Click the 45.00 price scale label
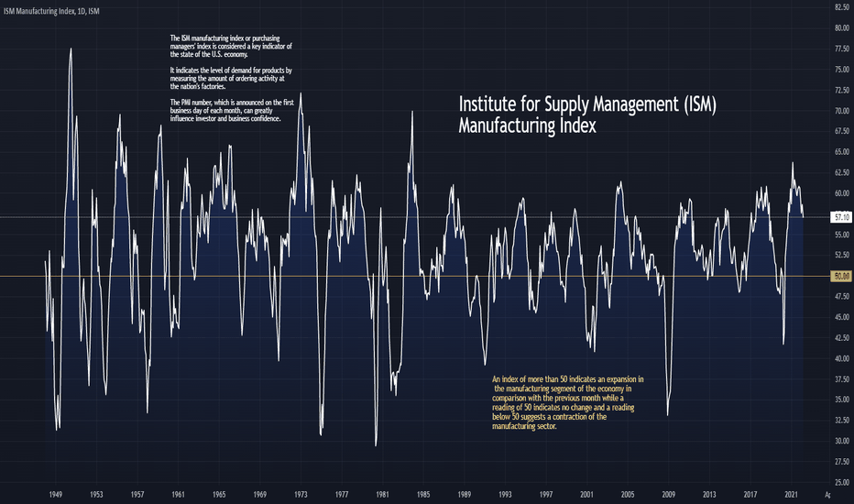The height and width of the screenshot is (504, 854). click(841, 317)
